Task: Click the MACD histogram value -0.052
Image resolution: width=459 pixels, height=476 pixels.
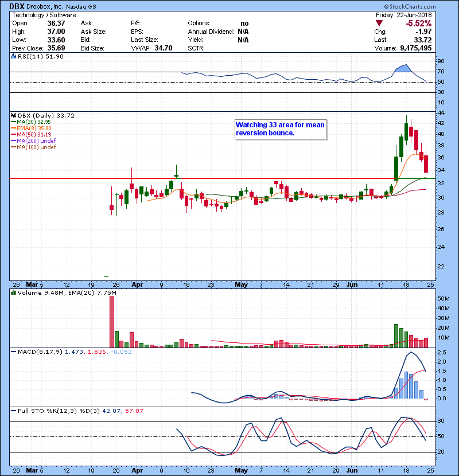Action: (x=121, y=352)
